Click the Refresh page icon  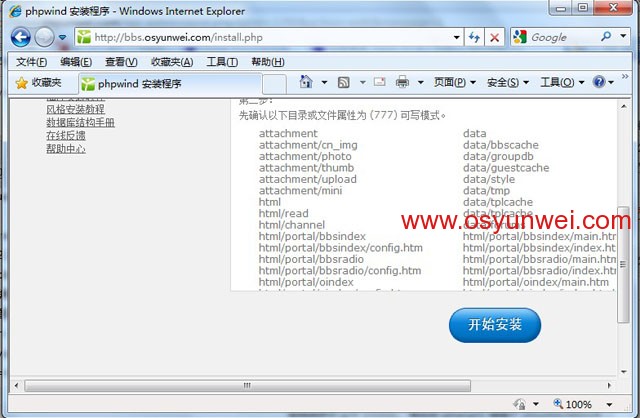(x=474, y=38)
